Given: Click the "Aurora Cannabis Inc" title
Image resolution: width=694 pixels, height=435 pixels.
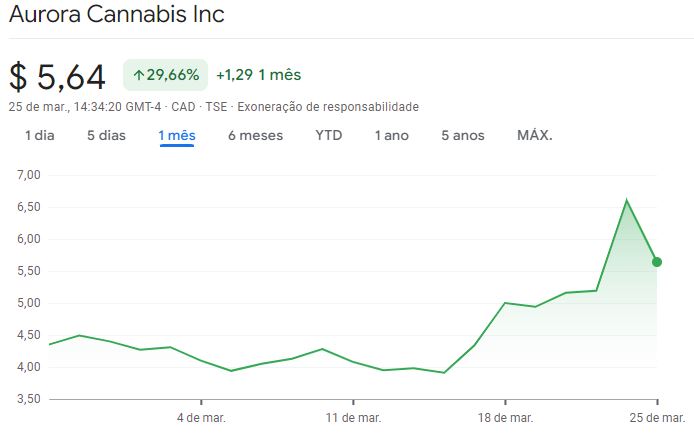Looking at the screenshot, I should (117, 15).
